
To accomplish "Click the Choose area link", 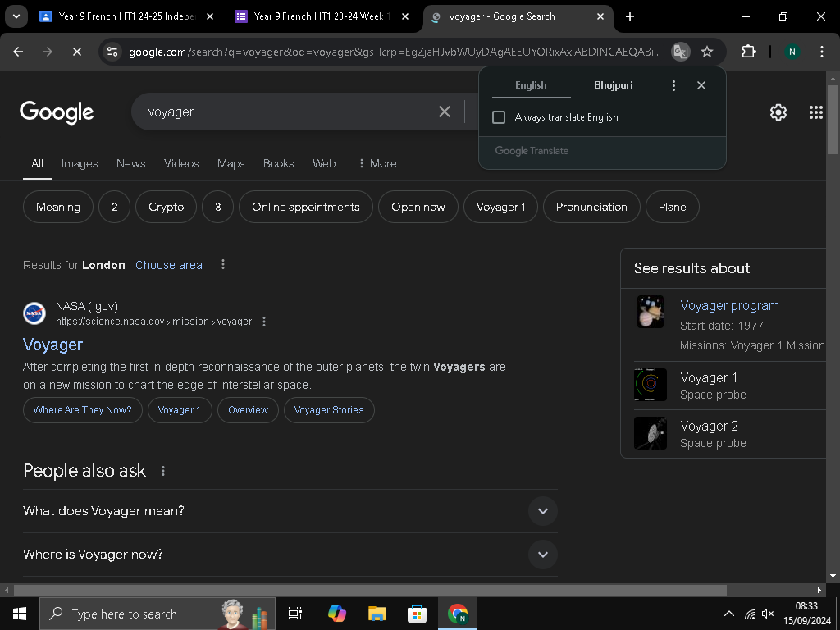I will [x=169, y=265].
